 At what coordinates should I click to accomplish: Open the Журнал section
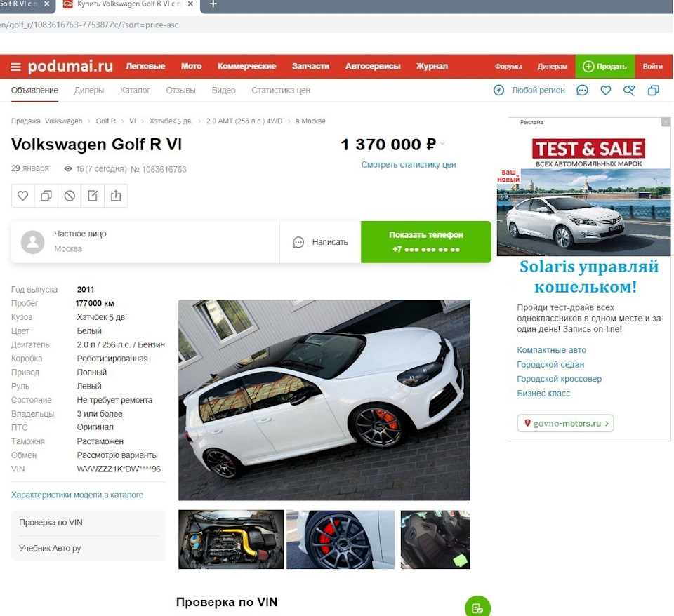[x=432, y=66]
